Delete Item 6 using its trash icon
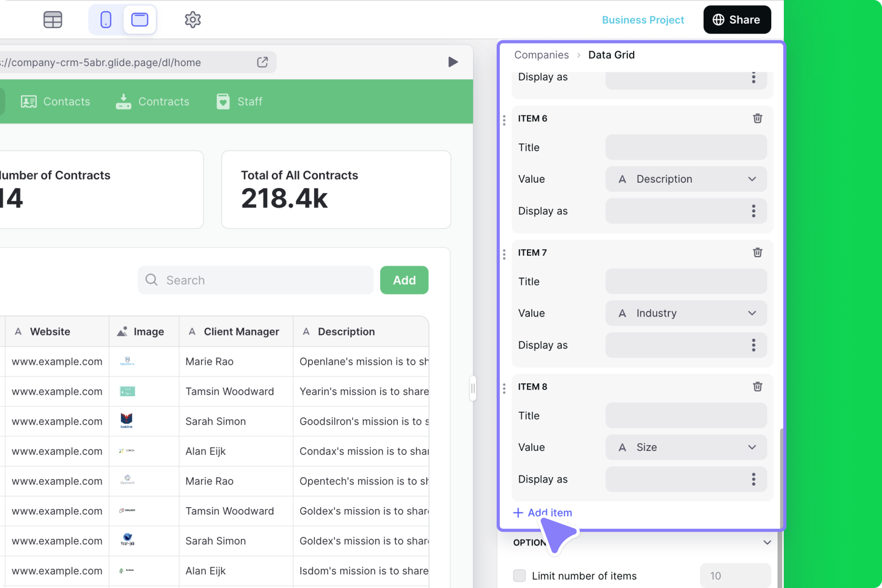Image resolution: width=882 pixels, height=588 pixels. [x=757, y=118]
